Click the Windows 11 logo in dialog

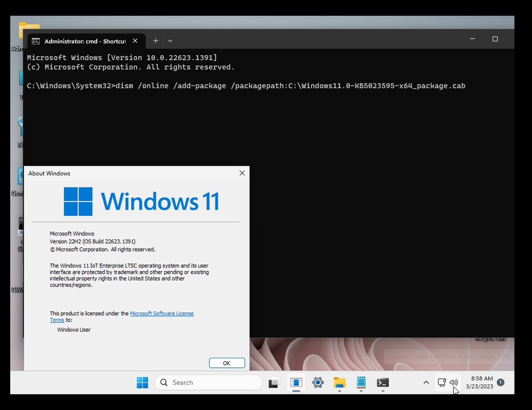[x=141, y=201]
